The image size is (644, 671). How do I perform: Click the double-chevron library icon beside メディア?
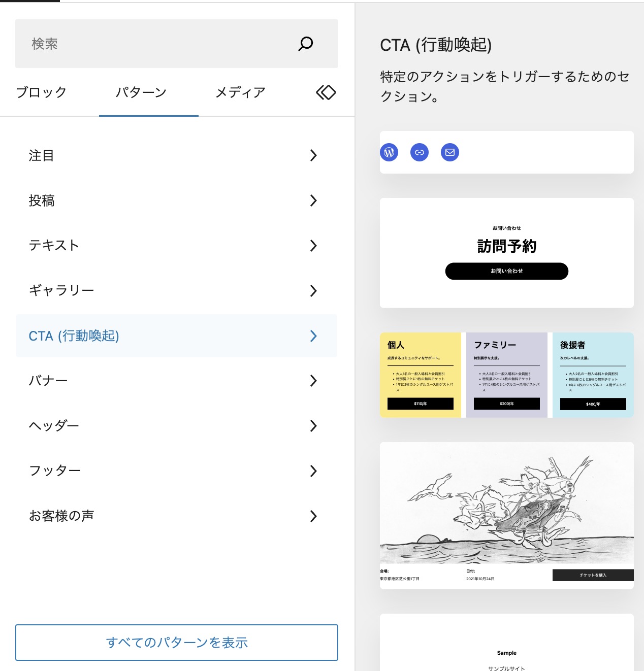point(326,92)
